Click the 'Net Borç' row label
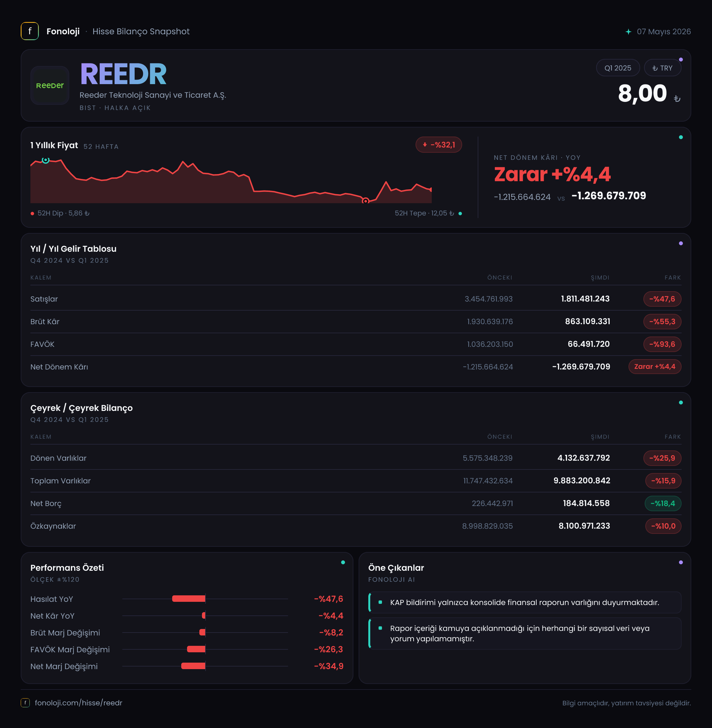The width and height of the screenshot is (712, 728). click(x=46, y=503)
